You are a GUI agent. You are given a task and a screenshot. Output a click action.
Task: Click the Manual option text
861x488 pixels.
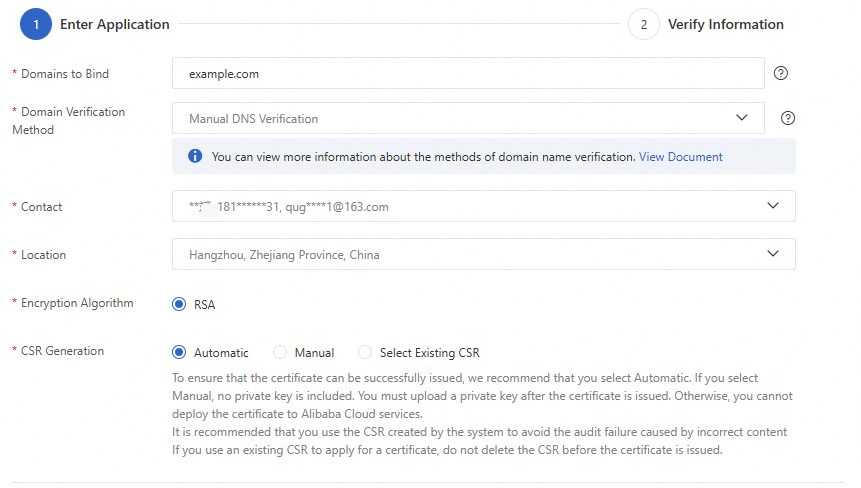click(314, 353)
